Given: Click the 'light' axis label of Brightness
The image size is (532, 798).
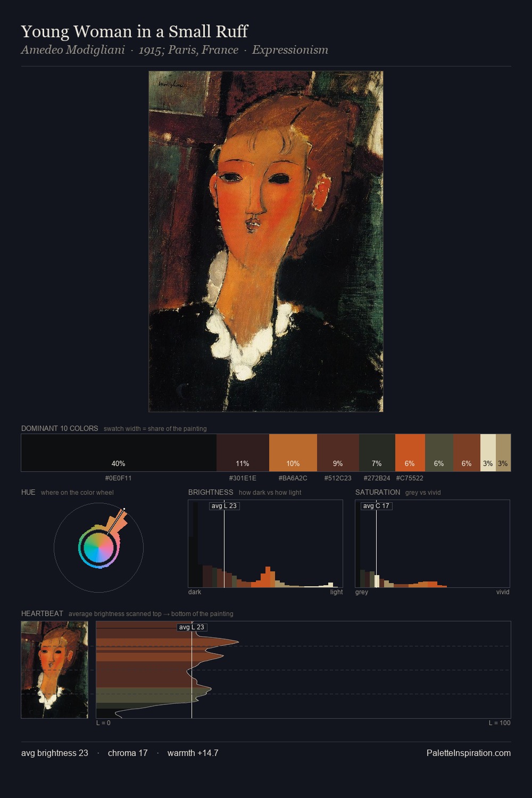Looking at the screenshot, I should coord(336,592).
